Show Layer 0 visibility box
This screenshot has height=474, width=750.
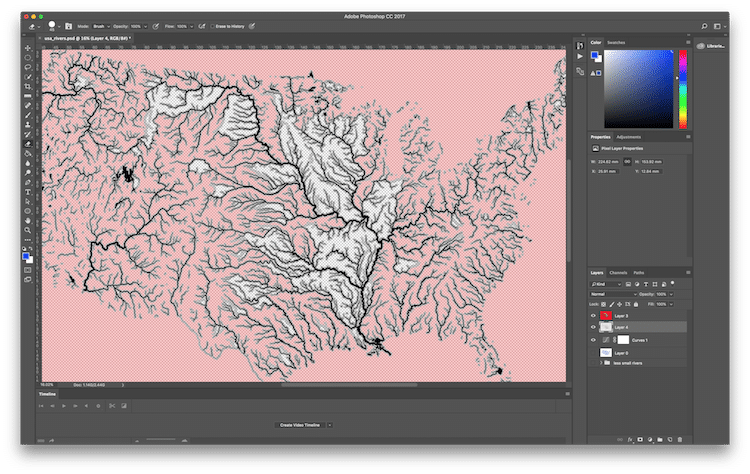click(593, 353)
